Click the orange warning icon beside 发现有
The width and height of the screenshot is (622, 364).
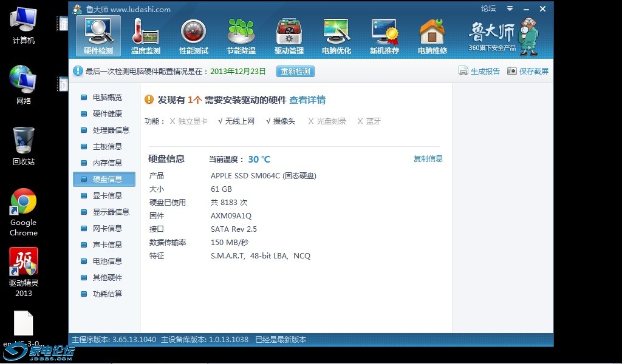click(x=149, y=99)
